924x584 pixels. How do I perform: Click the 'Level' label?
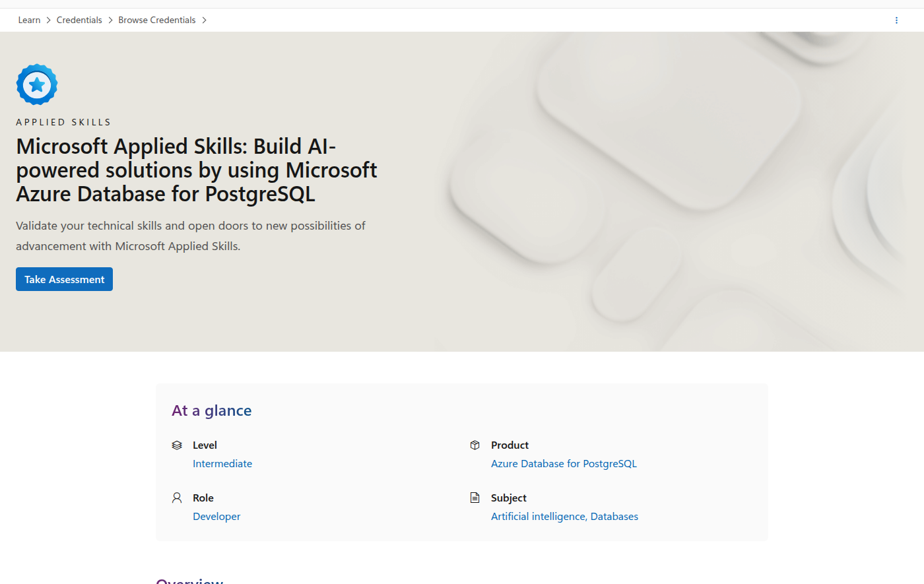[x=205, y=445]
